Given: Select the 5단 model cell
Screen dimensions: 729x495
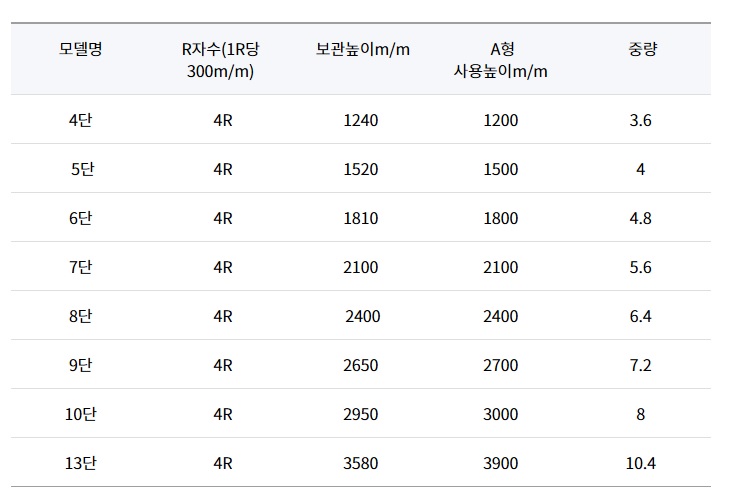Looking at the screenshot, I should coord(81,169).
